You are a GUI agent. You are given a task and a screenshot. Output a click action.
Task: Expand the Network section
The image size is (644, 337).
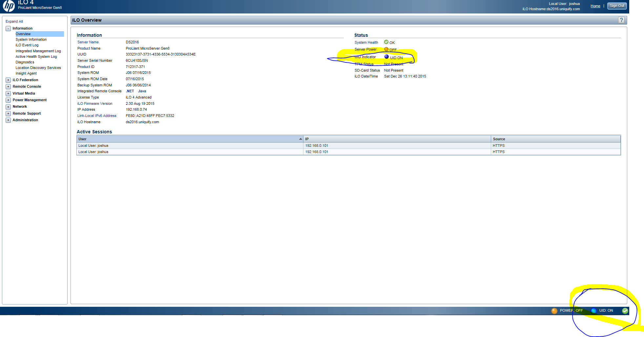pyautogui.click(x=8, y=107)
